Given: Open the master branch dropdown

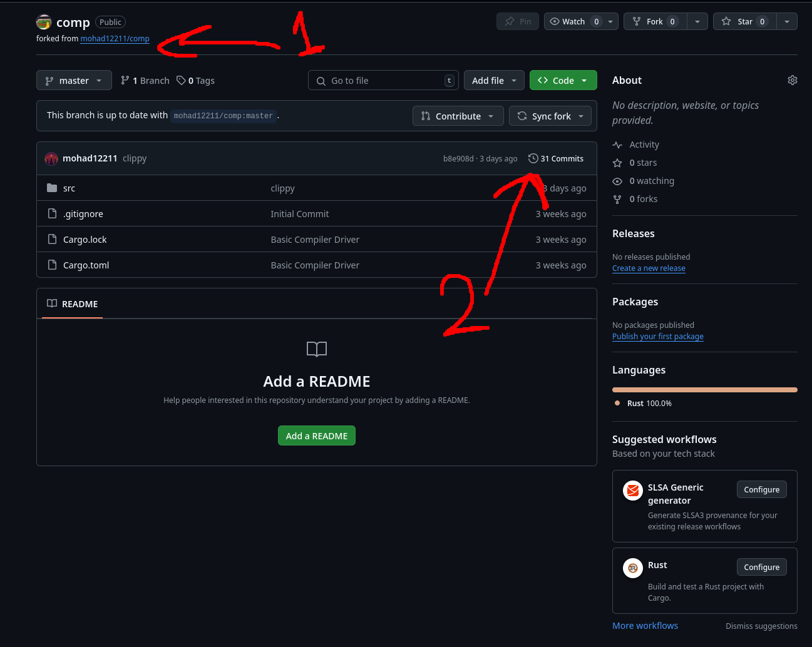Looking at the screenshot, I should [74, 81].
